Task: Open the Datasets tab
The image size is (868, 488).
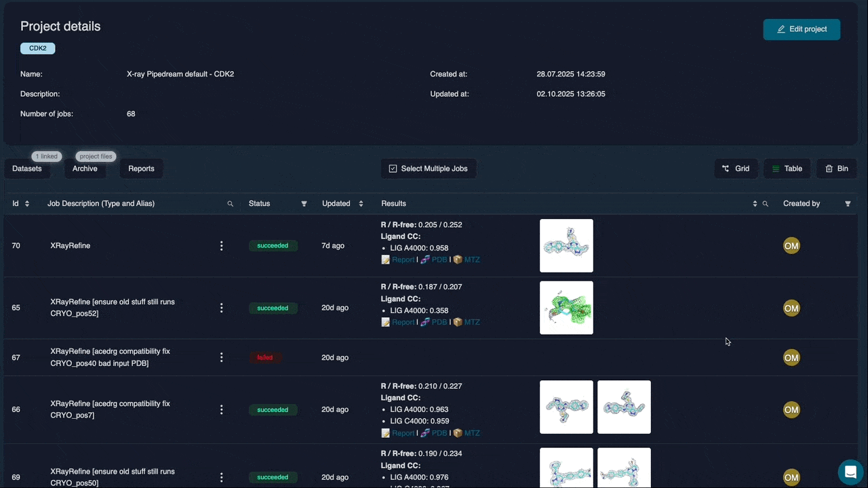Action: coord(27,169)
